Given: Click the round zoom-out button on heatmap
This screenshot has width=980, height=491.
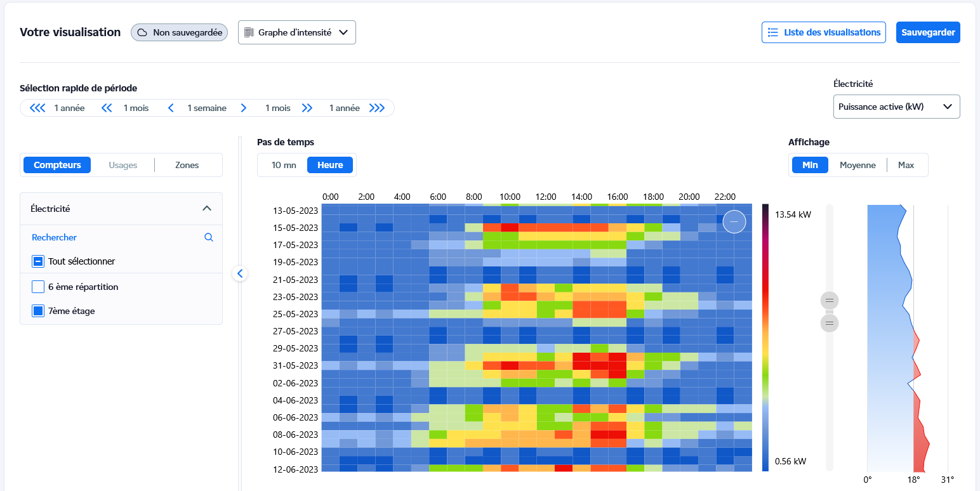Looking at the screenshot, I should (x=734, y=221).
